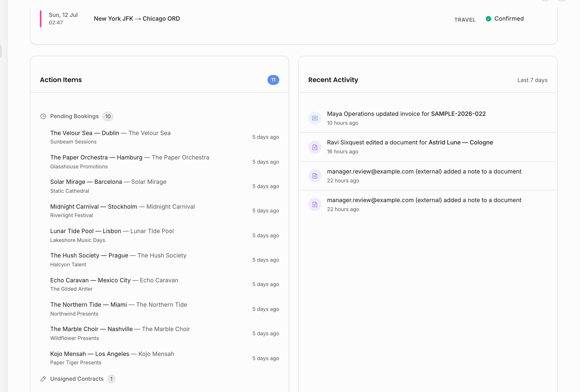Image resolution: width=580 pixels, height=392 pixels.
Task: Click the Recent Activity heading
Action: click(x=333, y=80)
